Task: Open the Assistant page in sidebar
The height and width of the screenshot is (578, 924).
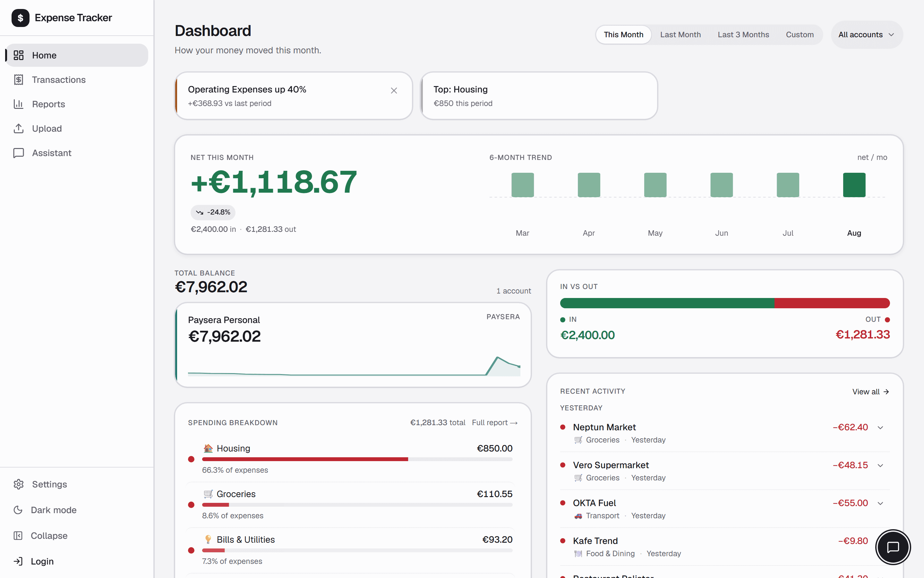Action: [x=77, y=153]
